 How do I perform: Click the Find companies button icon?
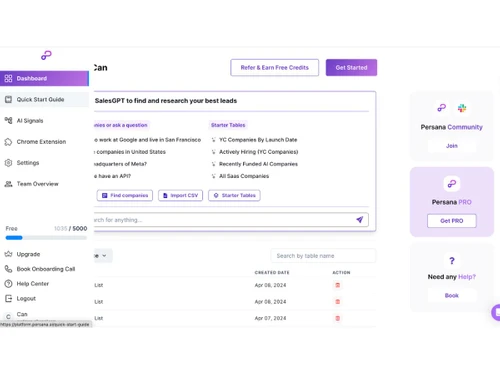point(105,195)
